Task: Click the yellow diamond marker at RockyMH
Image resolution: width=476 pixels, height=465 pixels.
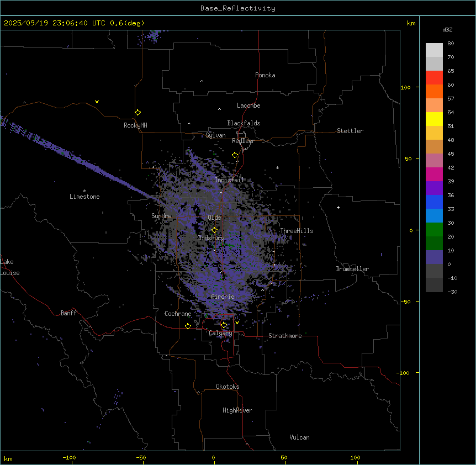Action: 137,113
